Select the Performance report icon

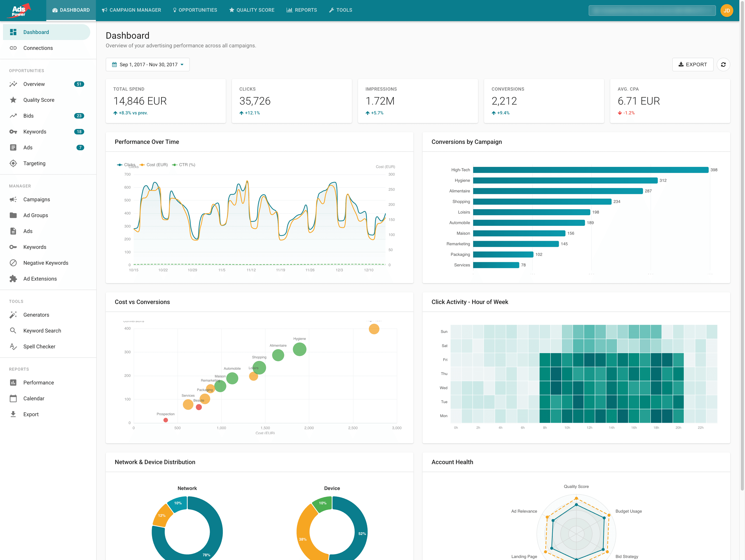click(13, 382)
